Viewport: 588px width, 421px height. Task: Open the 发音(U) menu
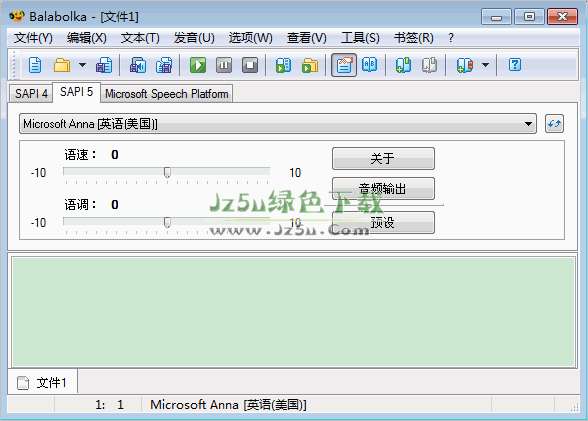[194, 38]
